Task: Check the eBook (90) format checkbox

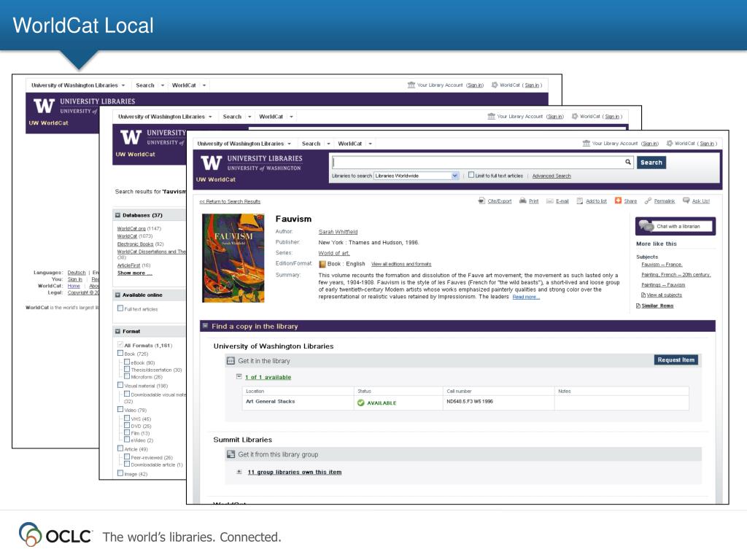Action: (127, 362)
